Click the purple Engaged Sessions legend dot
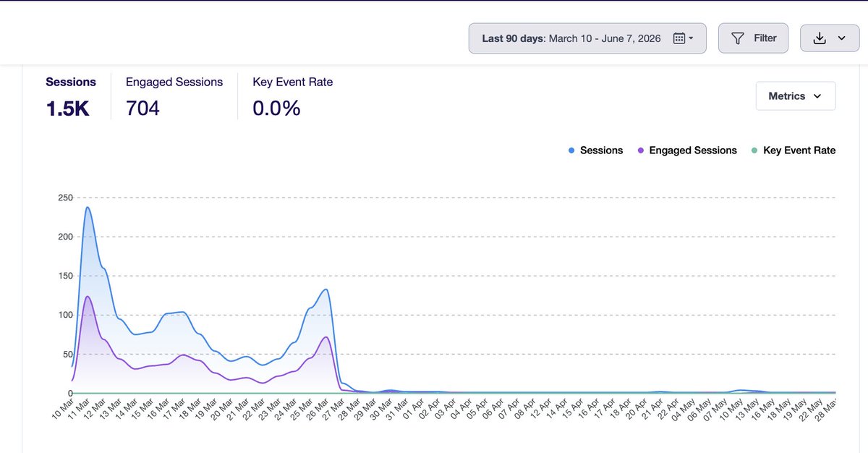Image resolution: width=868 pixels, height=453 pixels. click(641, 151)
